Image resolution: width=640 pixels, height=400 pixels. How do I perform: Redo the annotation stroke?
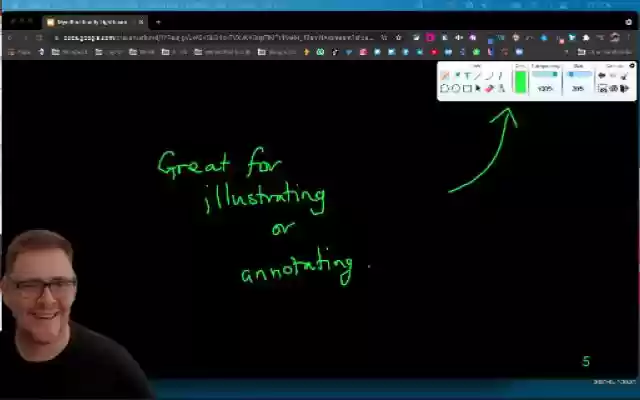tap(613, 76)
